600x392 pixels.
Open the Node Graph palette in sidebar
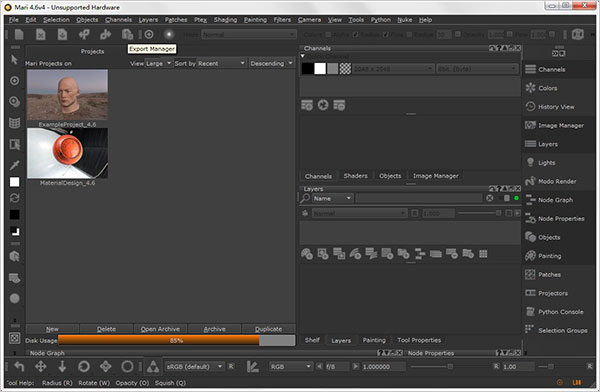click(559, 200)
